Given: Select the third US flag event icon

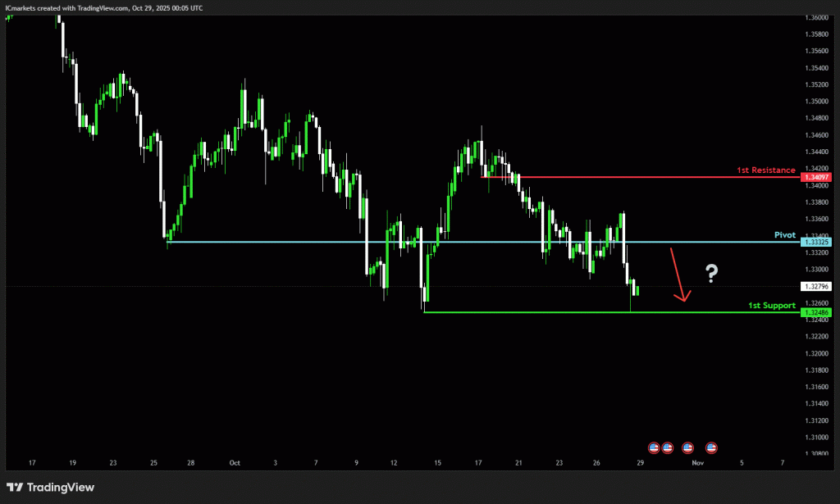Looking at the screenshot, I should pyautogui.click(x=687, y=447).
